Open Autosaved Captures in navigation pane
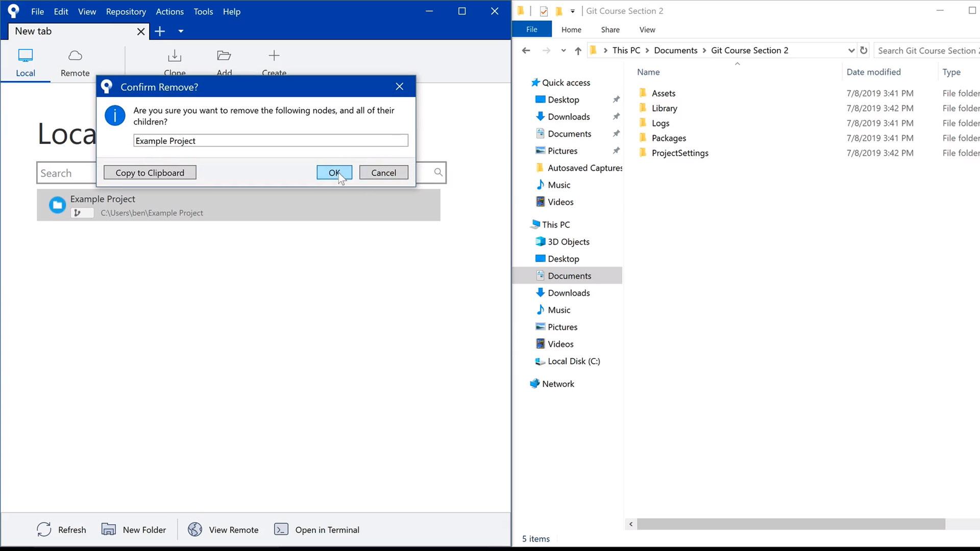 (x=584, y=168)
